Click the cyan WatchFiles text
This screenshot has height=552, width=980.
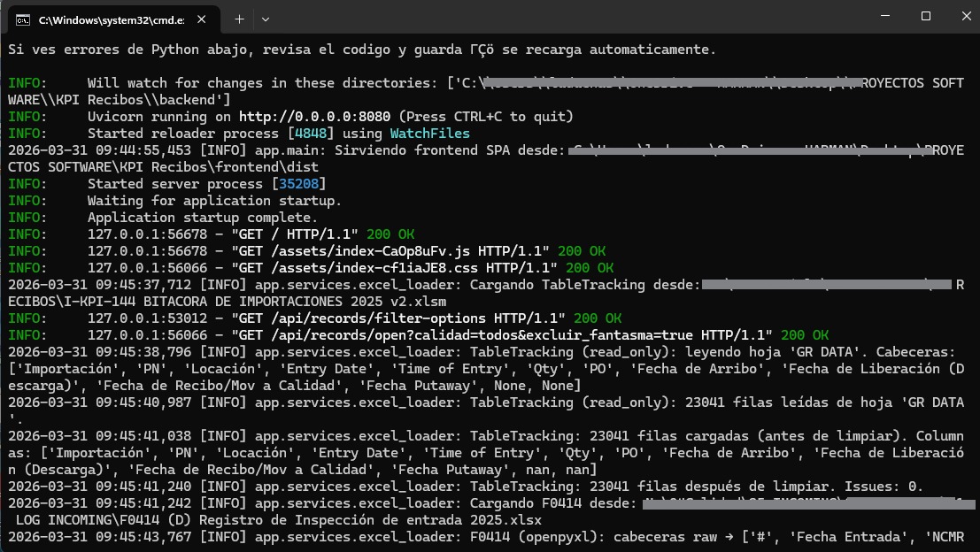(430, 134)
